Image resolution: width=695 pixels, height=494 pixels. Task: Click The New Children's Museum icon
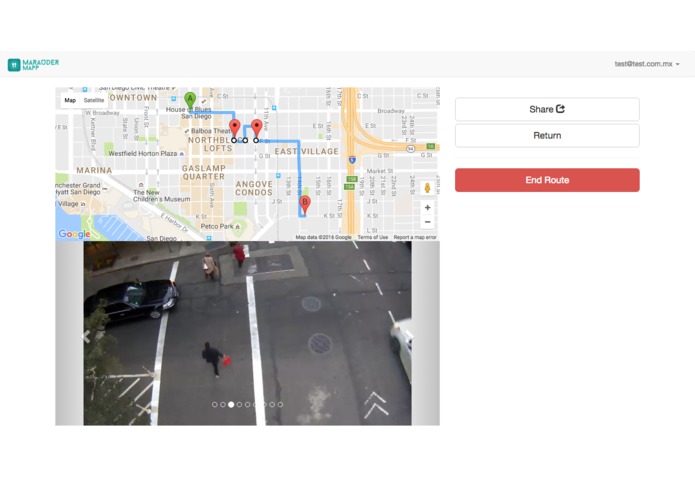click(141, 185)
